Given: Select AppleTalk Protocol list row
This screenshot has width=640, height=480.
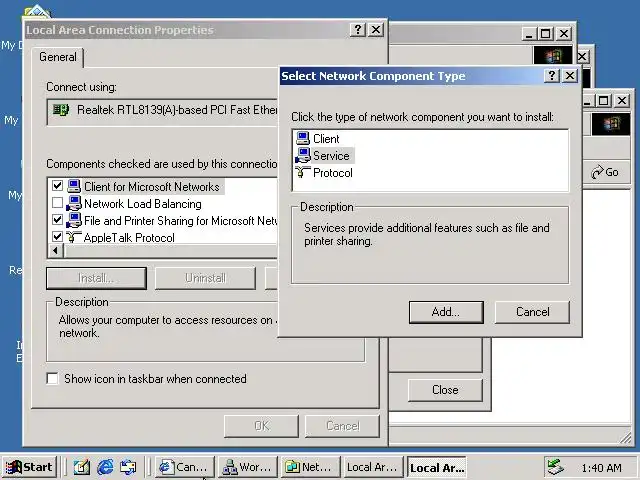Looking at the screenshot, I should pos(163,237).
